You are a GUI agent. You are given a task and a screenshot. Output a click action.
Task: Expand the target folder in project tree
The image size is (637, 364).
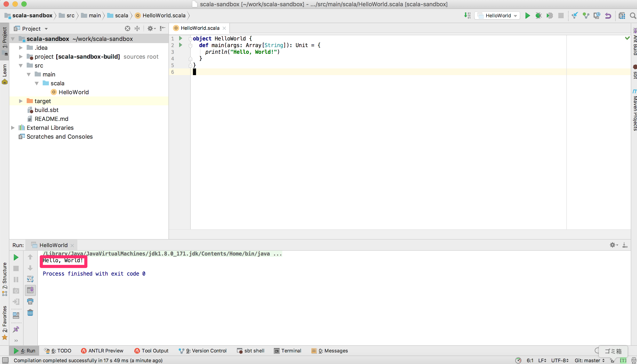21,101
